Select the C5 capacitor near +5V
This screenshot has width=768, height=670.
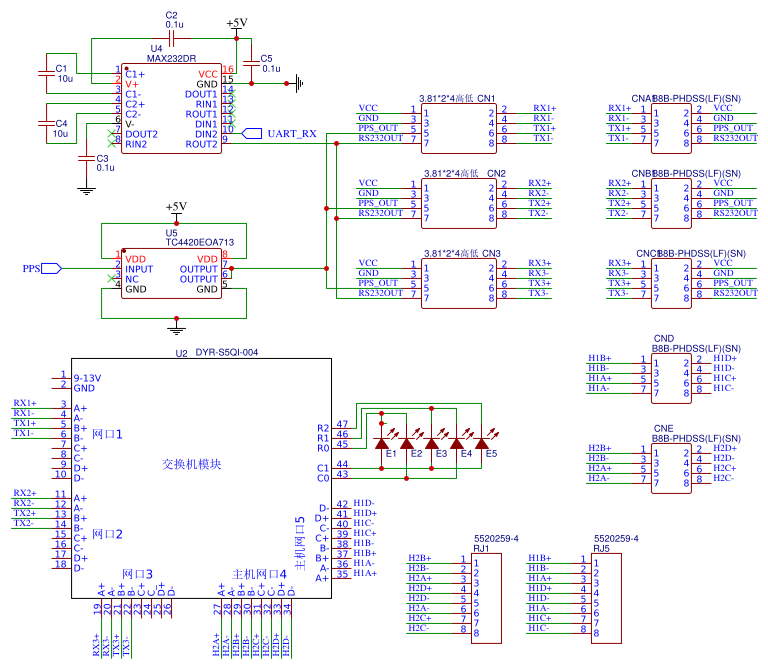click(247, 65)
